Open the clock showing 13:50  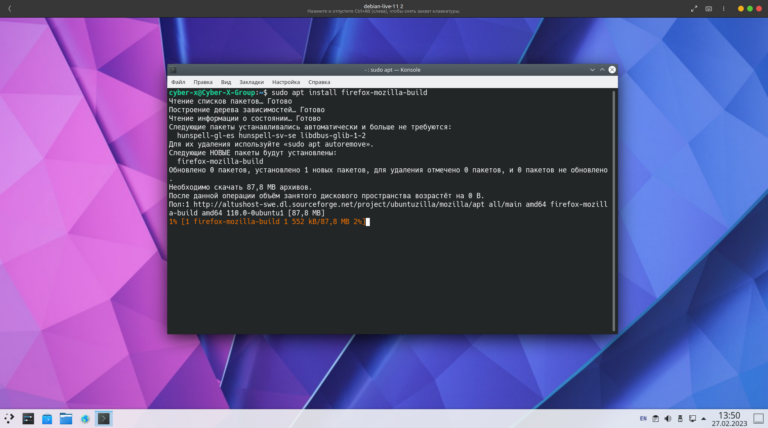729,419
